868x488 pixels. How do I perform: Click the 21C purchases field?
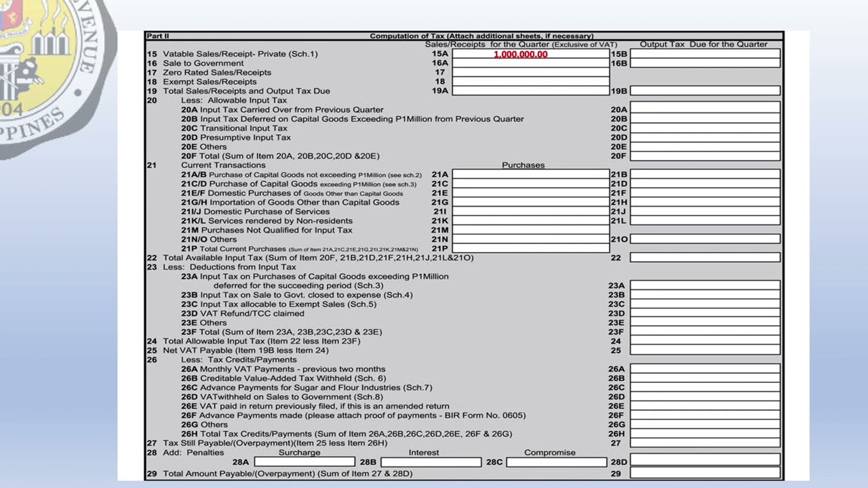[x=531, y=184]
